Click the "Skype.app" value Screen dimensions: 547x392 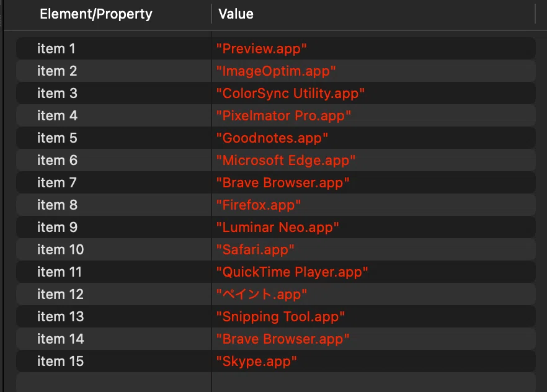pyautogui.click(x=256, y=362)
